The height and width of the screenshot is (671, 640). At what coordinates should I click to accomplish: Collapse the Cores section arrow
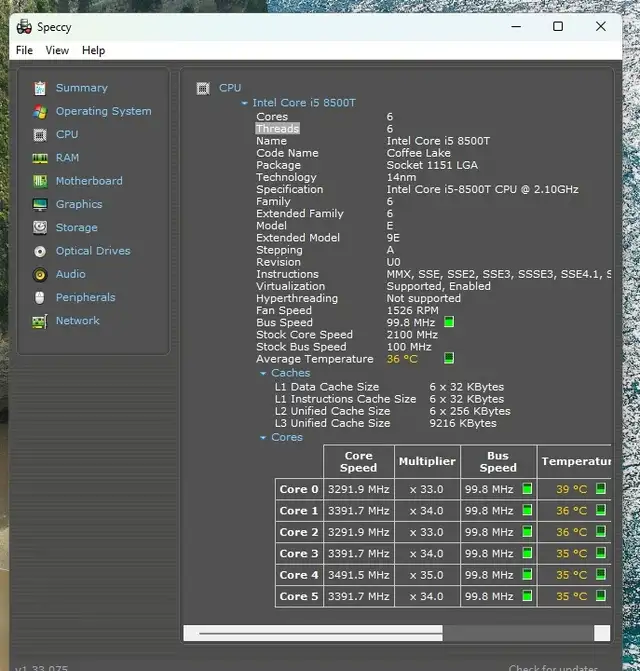pos(263,438)
